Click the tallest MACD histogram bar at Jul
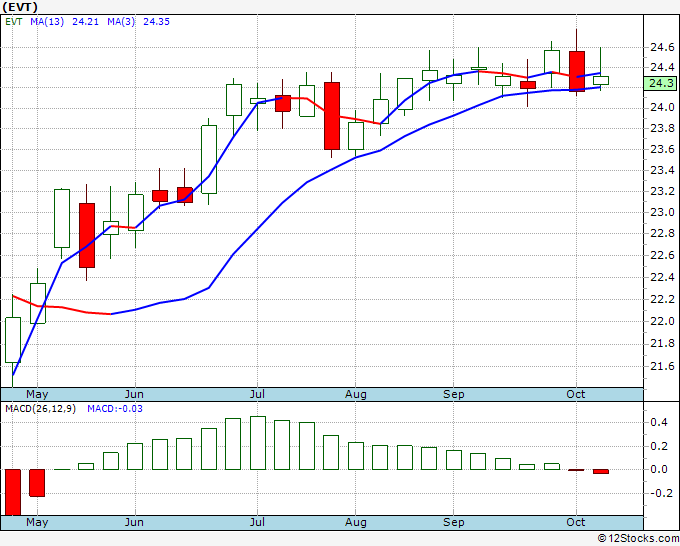 [x=258, y=443]
